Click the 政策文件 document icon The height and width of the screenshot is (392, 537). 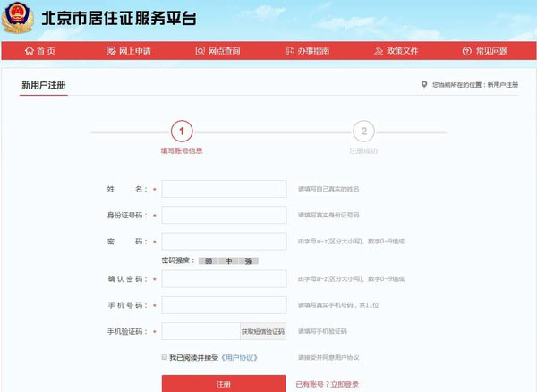coord(379,51)
